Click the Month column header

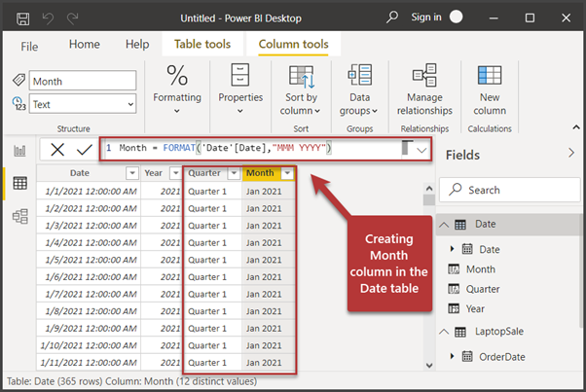point(260,173)
